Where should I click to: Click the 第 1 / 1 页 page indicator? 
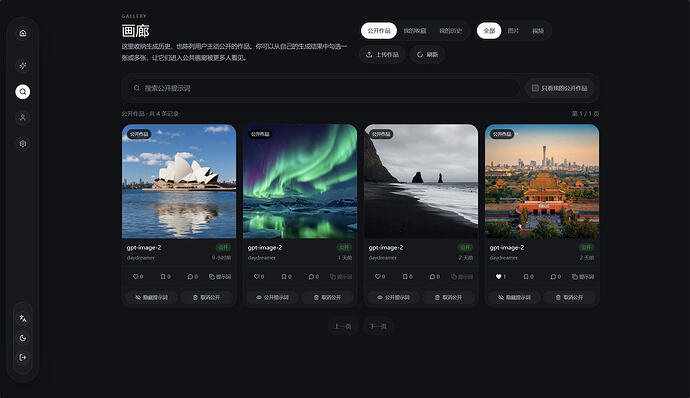585,114
